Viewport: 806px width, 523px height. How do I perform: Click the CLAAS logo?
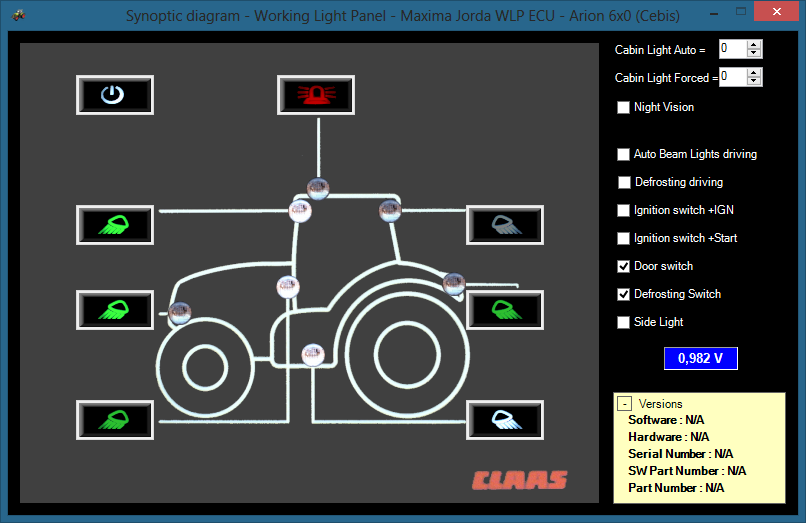click(x=520, y=480)
